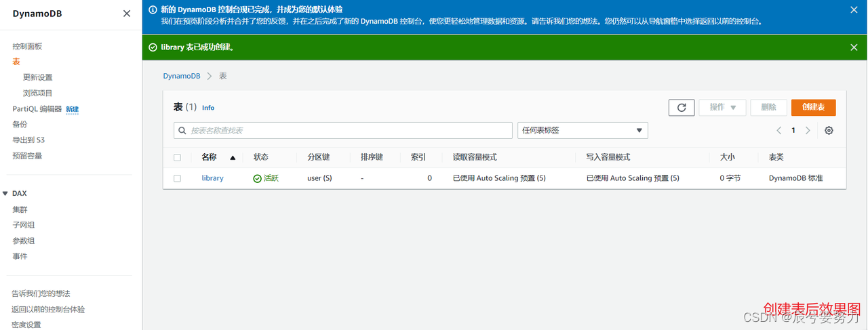Dismiss the green library table created banner

coord(854,47)
